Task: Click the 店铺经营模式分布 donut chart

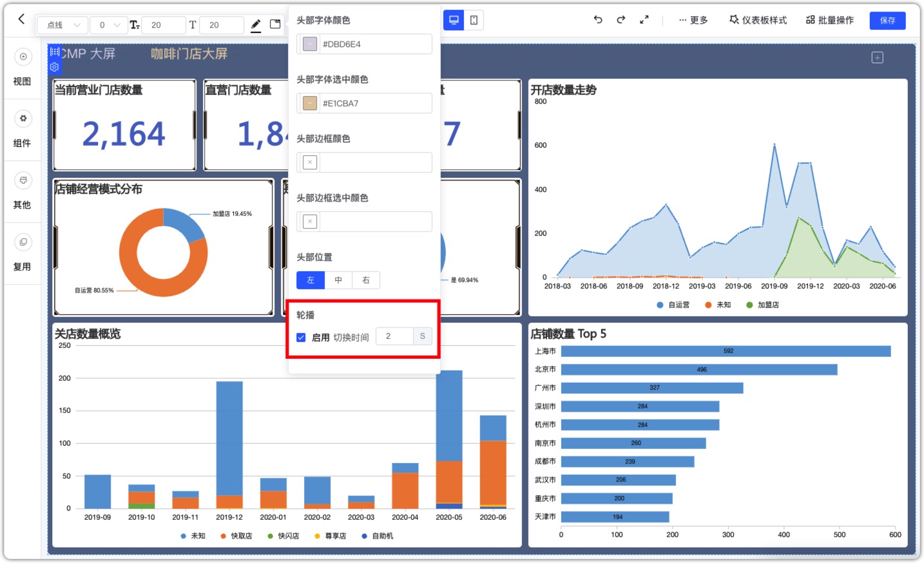Action: coord(164,253)
